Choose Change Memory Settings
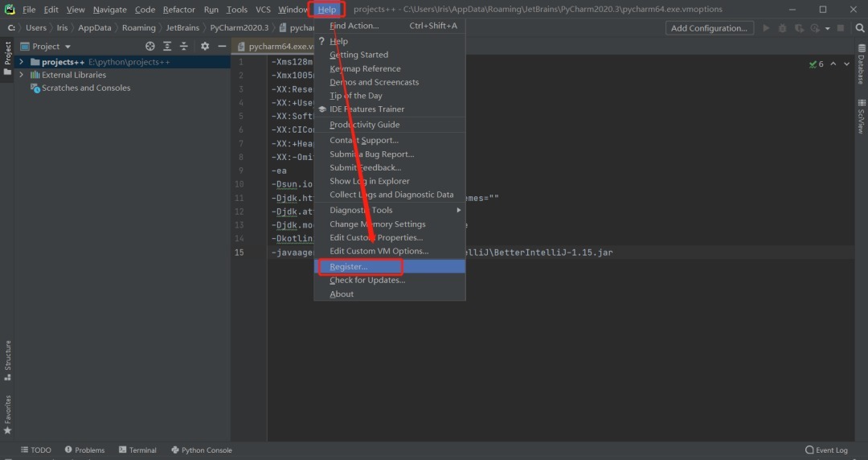The image size is (868, 460). click(x=390, y=224)
